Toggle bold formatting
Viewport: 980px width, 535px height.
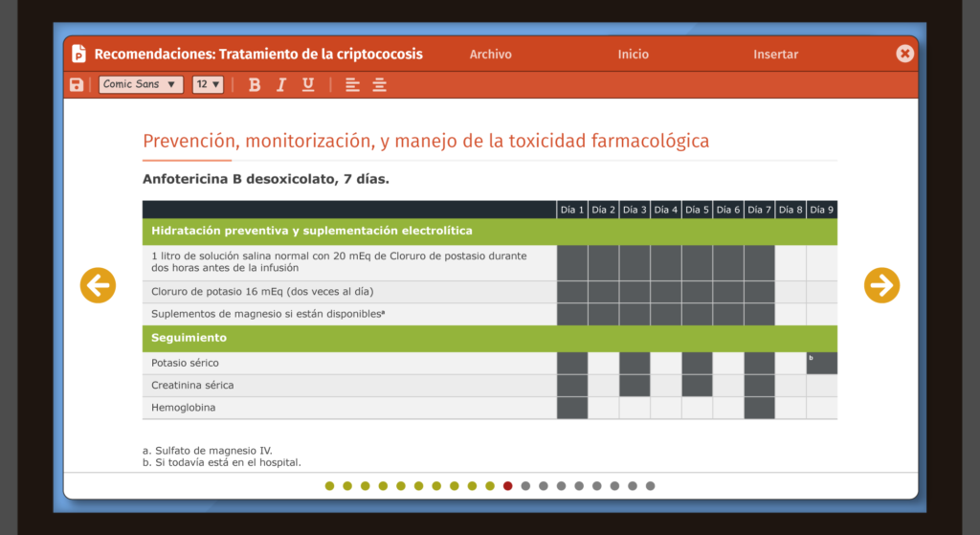[x=255, y=84]
